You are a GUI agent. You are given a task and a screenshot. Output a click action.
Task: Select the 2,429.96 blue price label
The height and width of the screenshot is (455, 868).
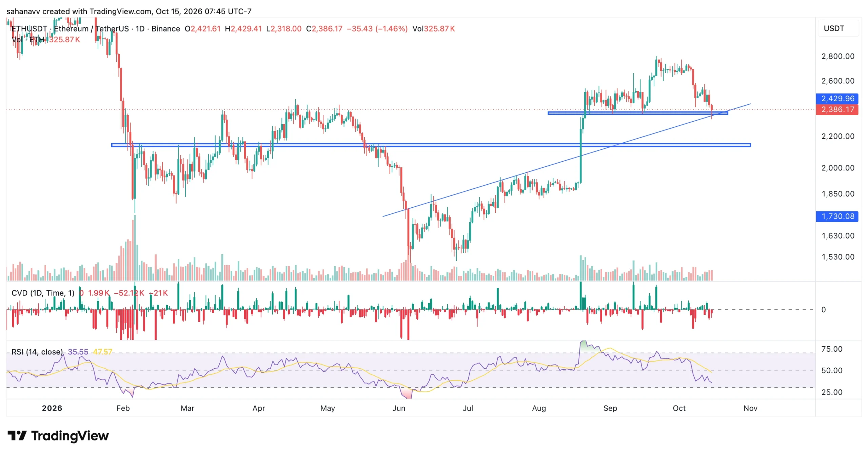[837, 98]
